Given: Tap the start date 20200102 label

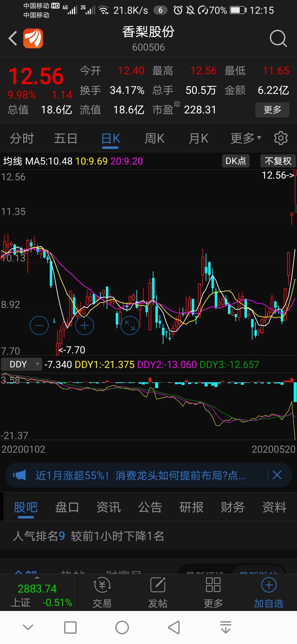Looking at the screenshot, I should tap(23, 449).
